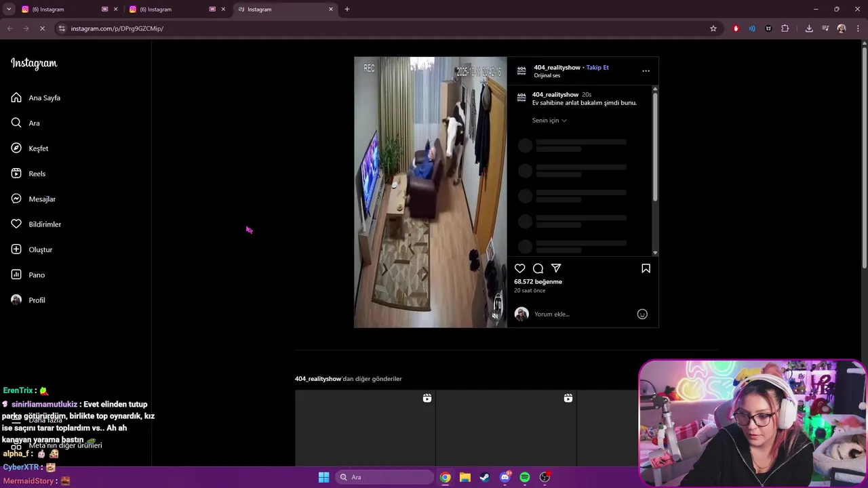The height and width of the screenshot is (488, 868).
Task: Open the Pano dashboard
Action: click(x=27, y=274)
